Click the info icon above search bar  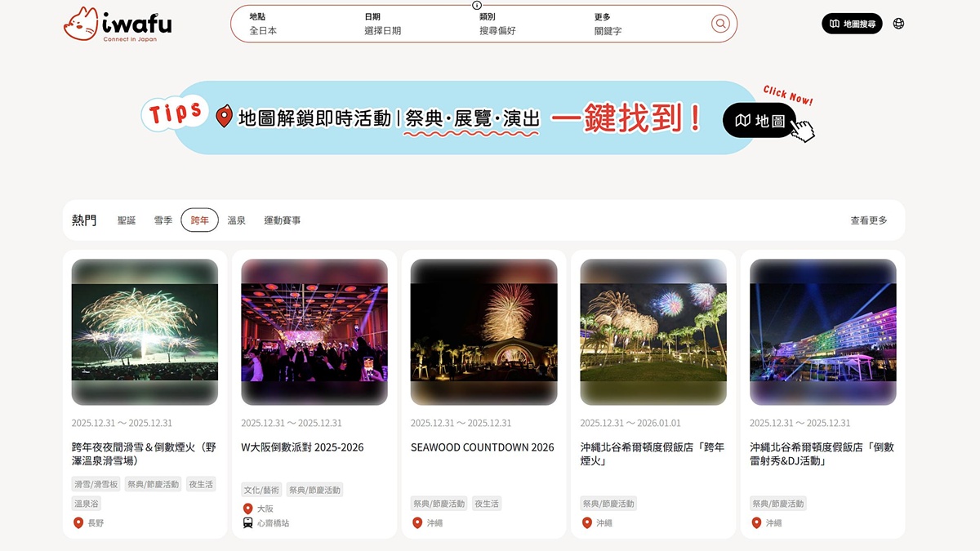[477, 5]
